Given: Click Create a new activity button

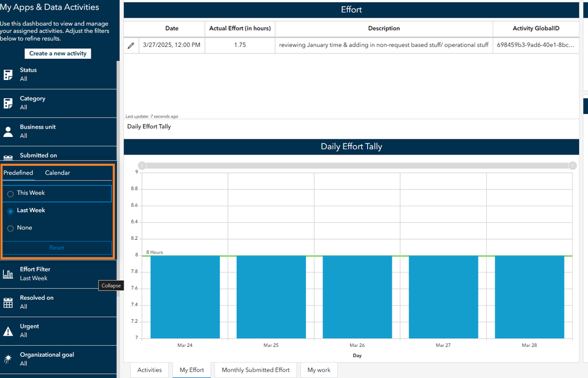Looking at the screenshot, I should (58, 53).
